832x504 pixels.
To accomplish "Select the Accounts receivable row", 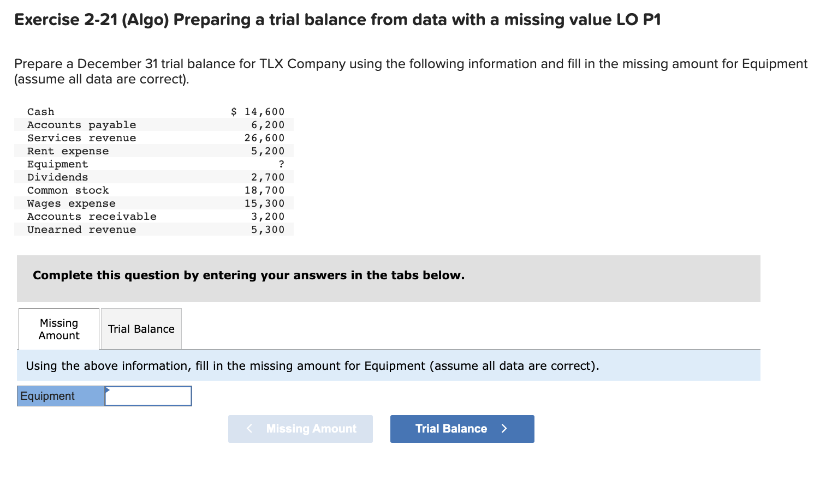I will pos(153,216).
